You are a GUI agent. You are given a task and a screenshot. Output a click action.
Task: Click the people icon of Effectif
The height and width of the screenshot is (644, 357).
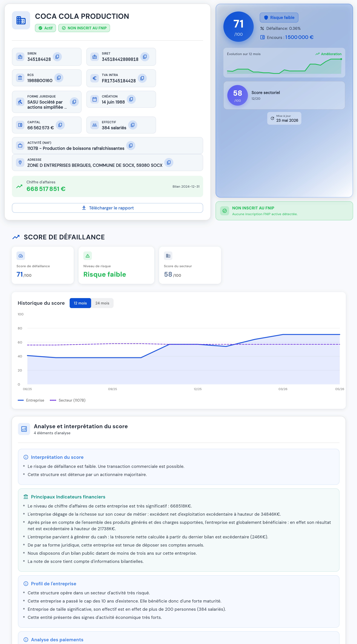(x=94, y=125)
